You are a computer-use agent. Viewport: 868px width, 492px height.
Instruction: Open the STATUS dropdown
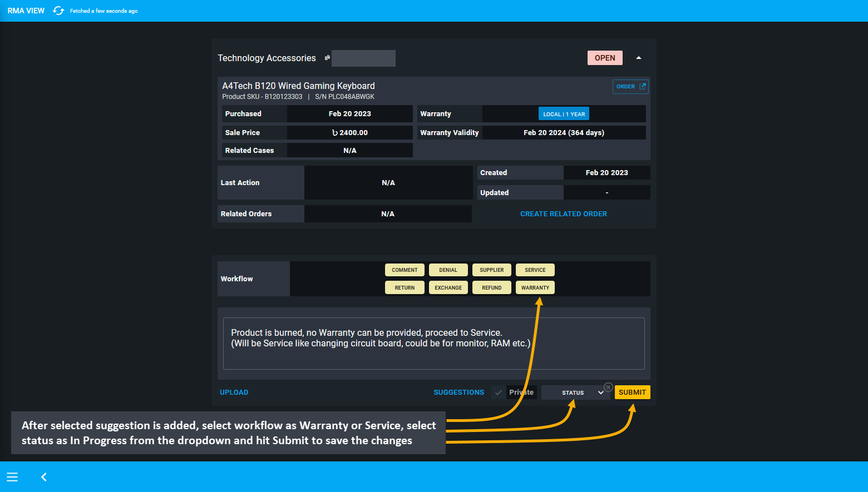tap(575, 392)
